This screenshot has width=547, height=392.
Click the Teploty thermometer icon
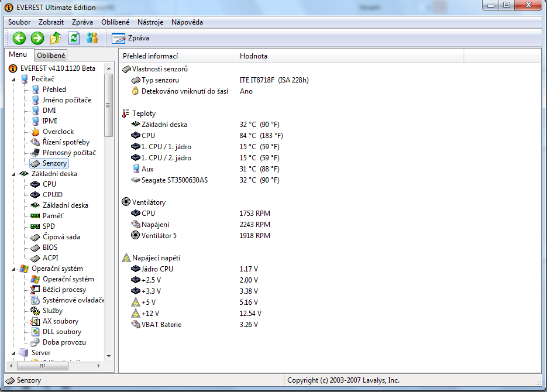pos(126,114)
